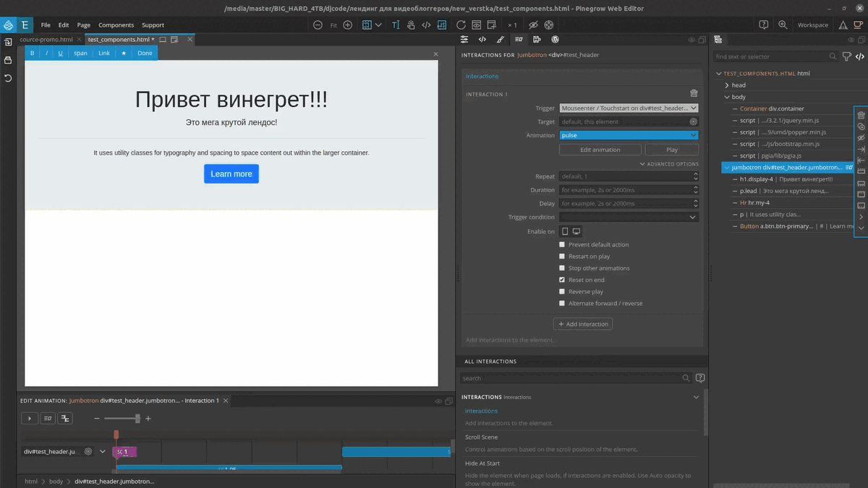Screen dimensions: 868x488
Task: Click the Add interaction button
Action: click(x=583, y=324)
